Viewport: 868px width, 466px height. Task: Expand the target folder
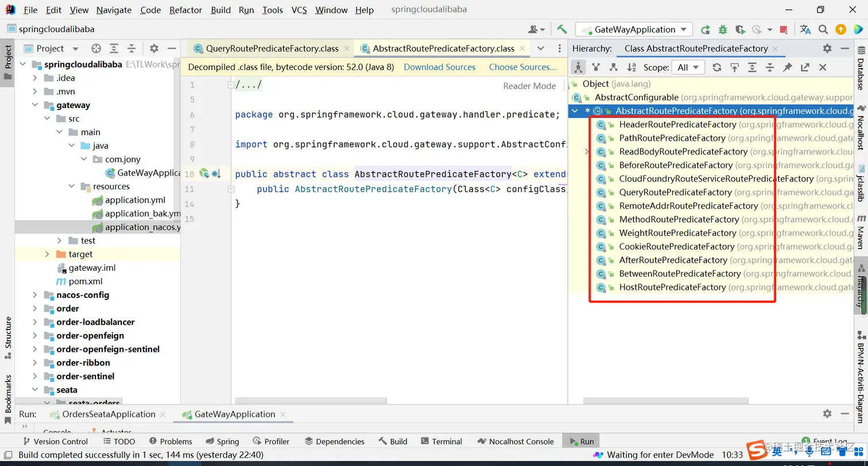[47, 254]
